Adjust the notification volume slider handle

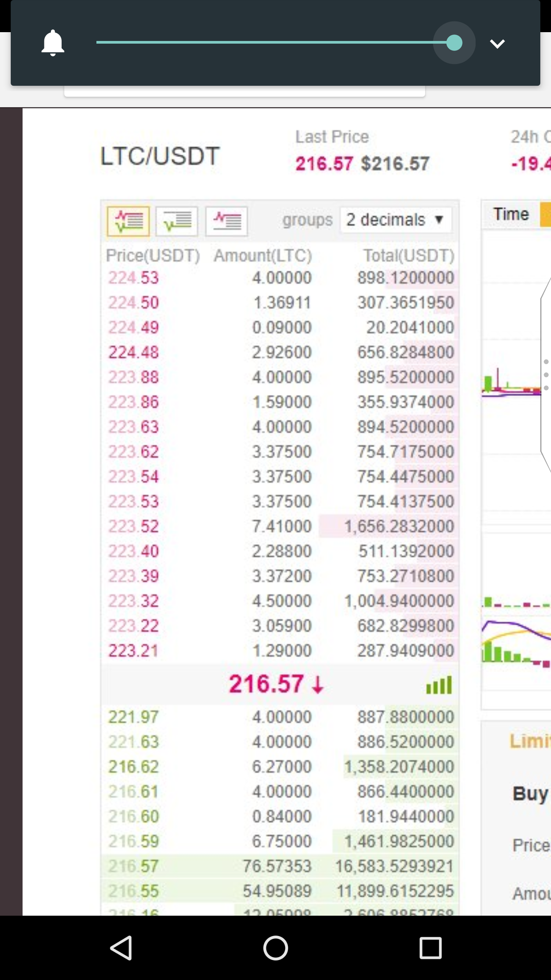pyautogui.click(x=454, y=43)
